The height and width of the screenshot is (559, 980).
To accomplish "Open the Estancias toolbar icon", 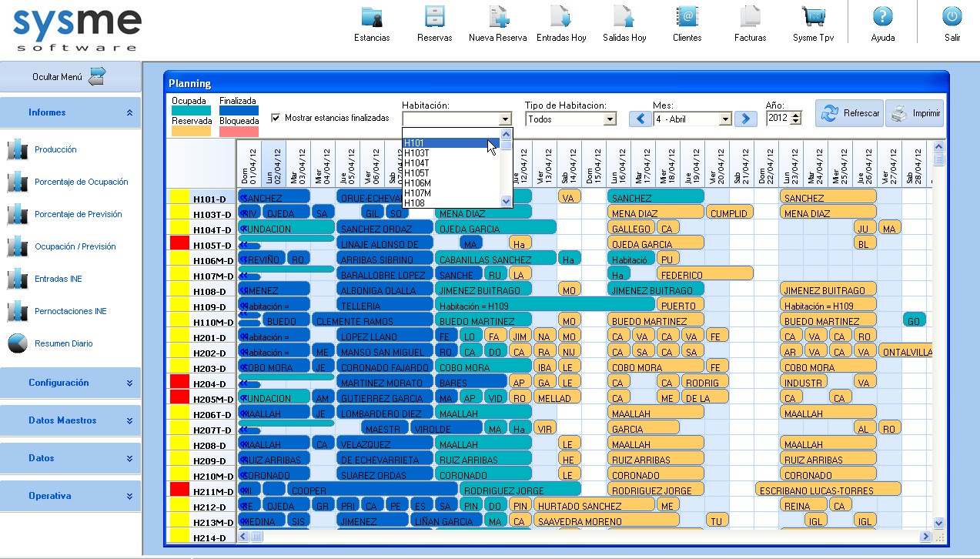I will (372, 17).
